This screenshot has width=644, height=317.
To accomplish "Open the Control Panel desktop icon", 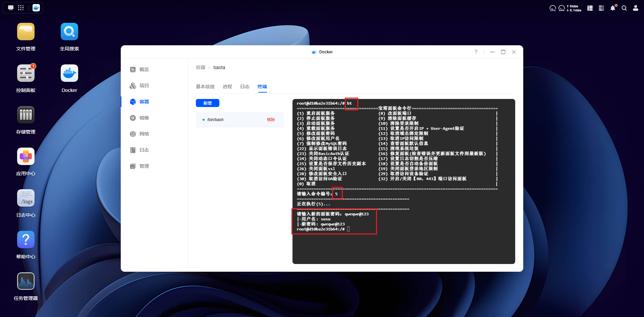I will [x=26, y=73].
